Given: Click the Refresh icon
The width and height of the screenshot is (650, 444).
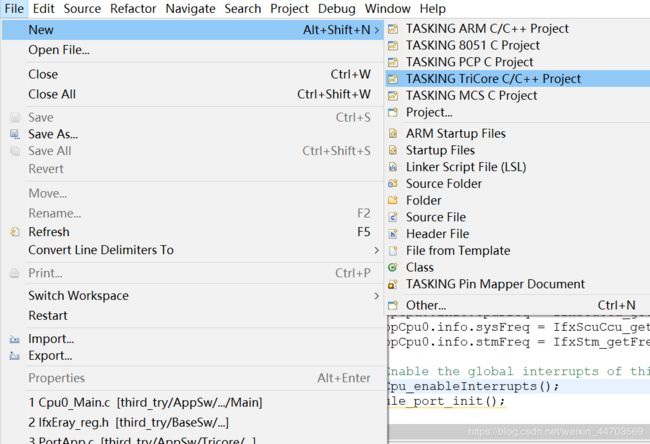Looking at the screenshot, I should [15, 232].
